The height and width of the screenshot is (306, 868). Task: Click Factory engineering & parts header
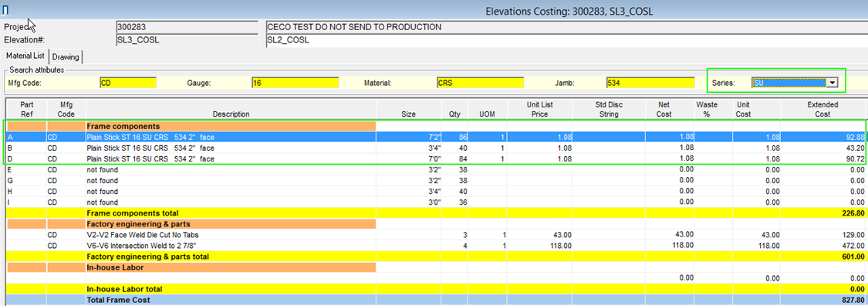[231, 224]
